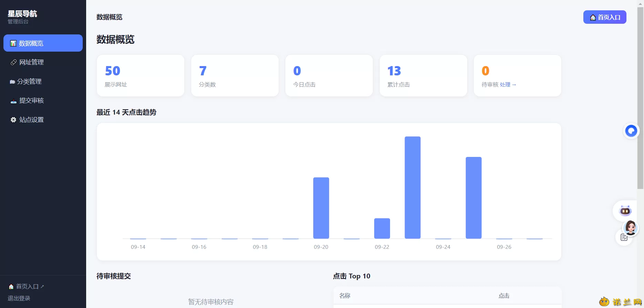Click 退出登录 to log out

(x=19, y=298)
